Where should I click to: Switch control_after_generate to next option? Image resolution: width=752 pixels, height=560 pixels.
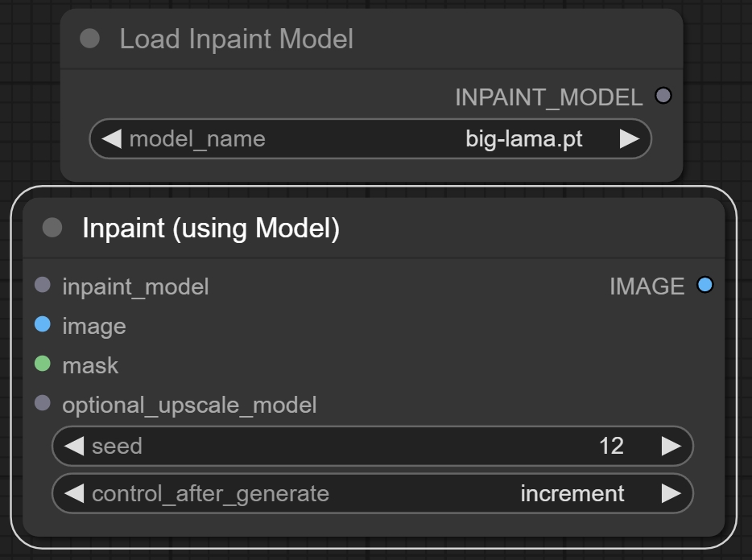(671, 493)
